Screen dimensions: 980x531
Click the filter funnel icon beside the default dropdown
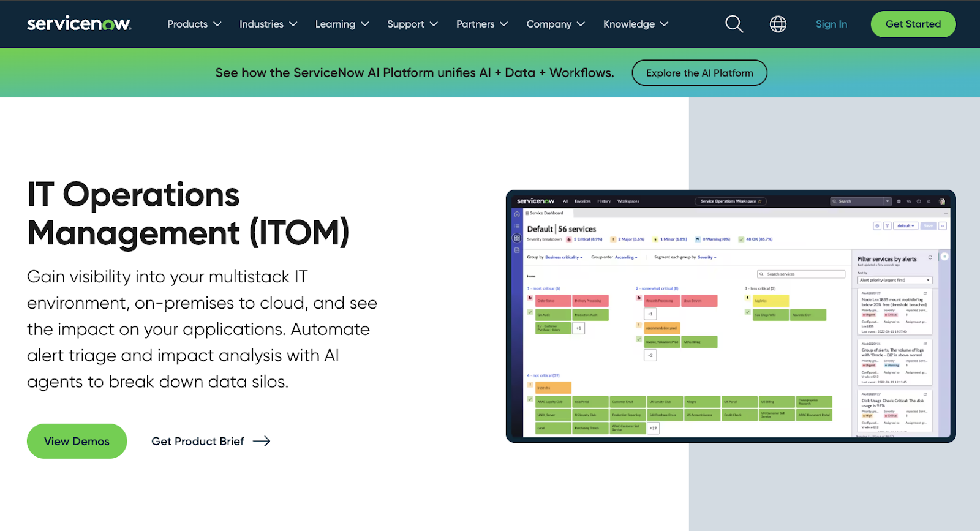coord(887,226)
